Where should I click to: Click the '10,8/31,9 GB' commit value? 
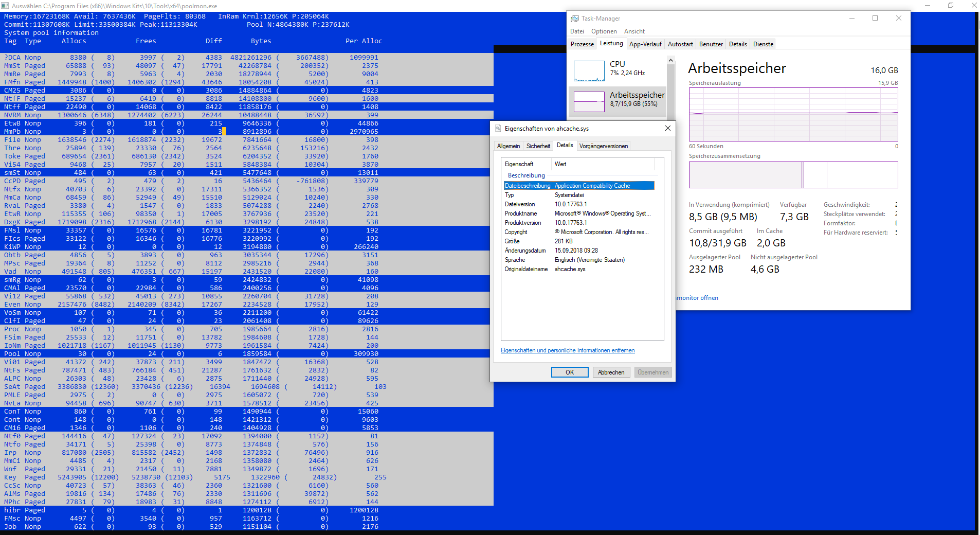[718, 243]
